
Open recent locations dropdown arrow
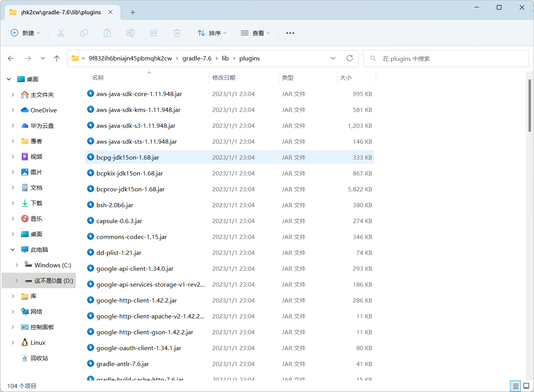[43, 58]
